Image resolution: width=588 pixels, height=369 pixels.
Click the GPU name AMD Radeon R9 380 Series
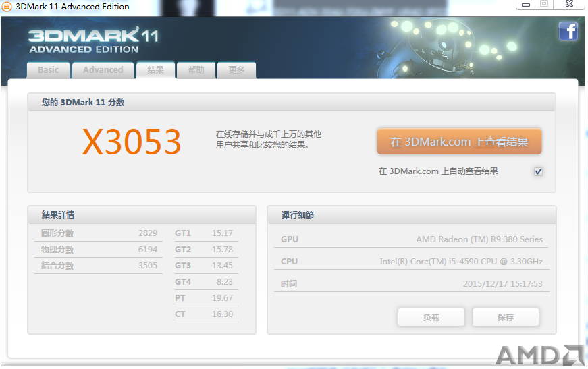479,239
